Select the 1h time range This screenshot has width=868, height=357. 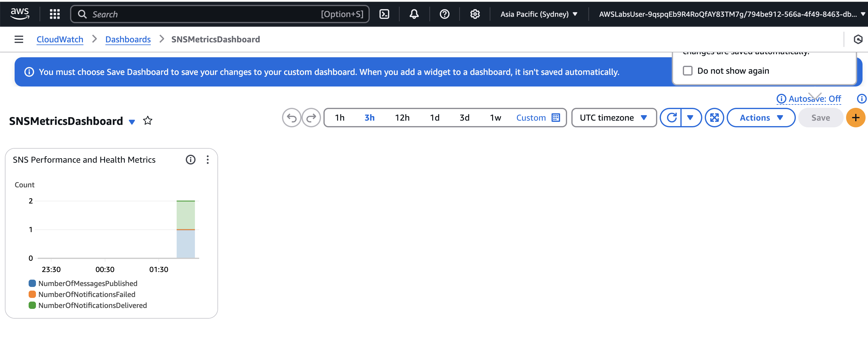coord(340,118)
